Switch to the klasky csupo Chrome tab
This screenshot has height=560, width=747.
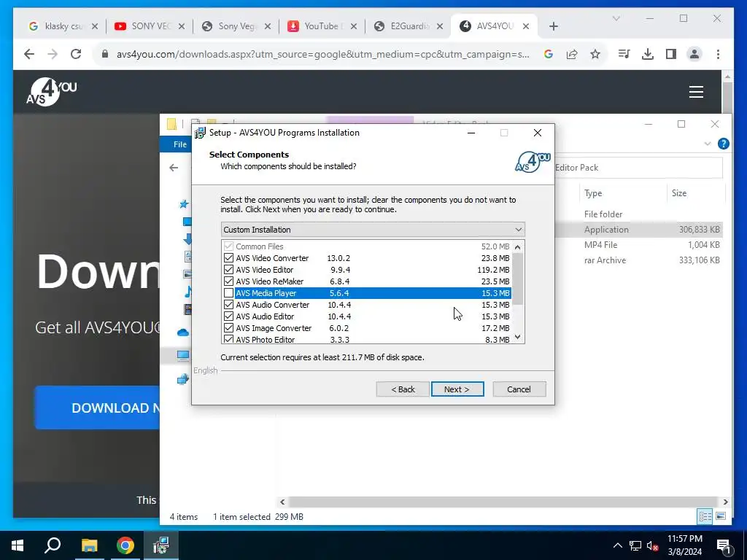pos(63,26)
